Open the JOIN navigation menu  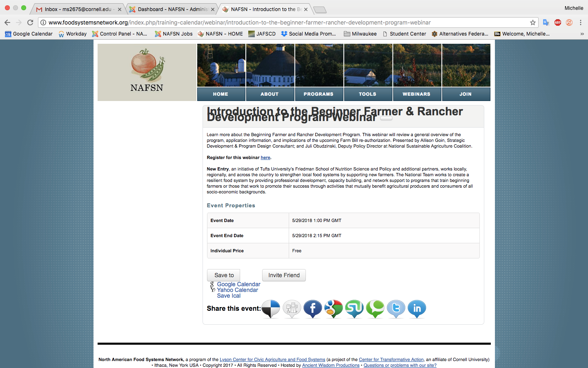466,94
